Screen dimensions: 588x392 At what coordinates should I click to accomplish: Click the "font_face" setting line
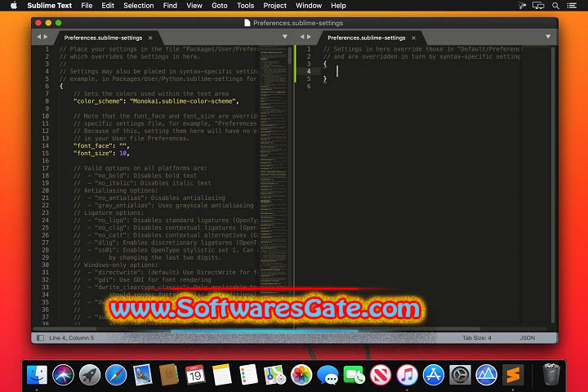101,145
